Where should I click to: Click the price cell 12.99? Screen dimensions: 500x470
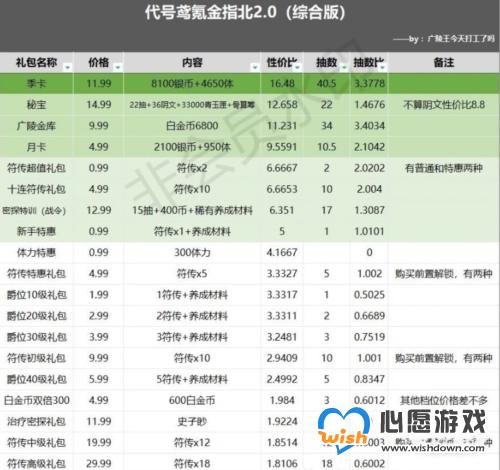coord(98,210)
